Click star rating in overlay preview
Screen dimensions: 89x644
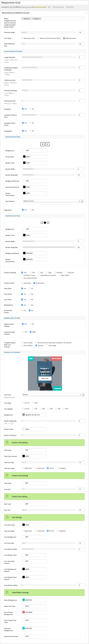point(45,375)
